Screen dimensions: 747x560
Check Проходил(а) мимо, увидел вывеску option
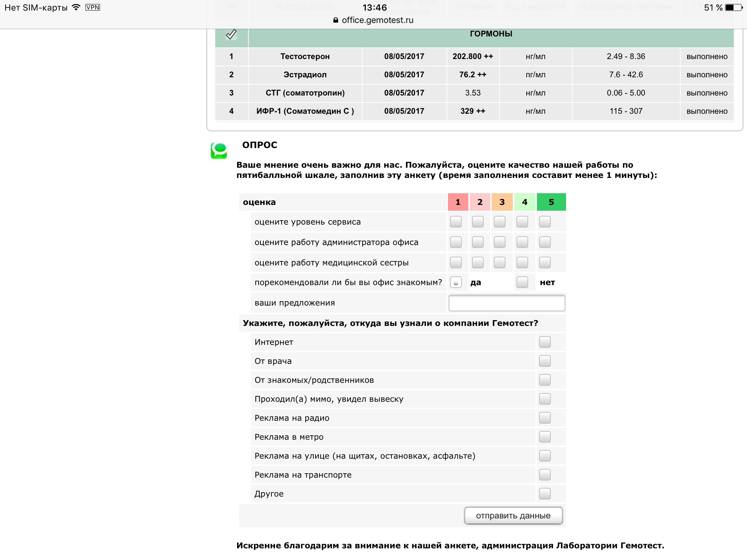(545, 399)
